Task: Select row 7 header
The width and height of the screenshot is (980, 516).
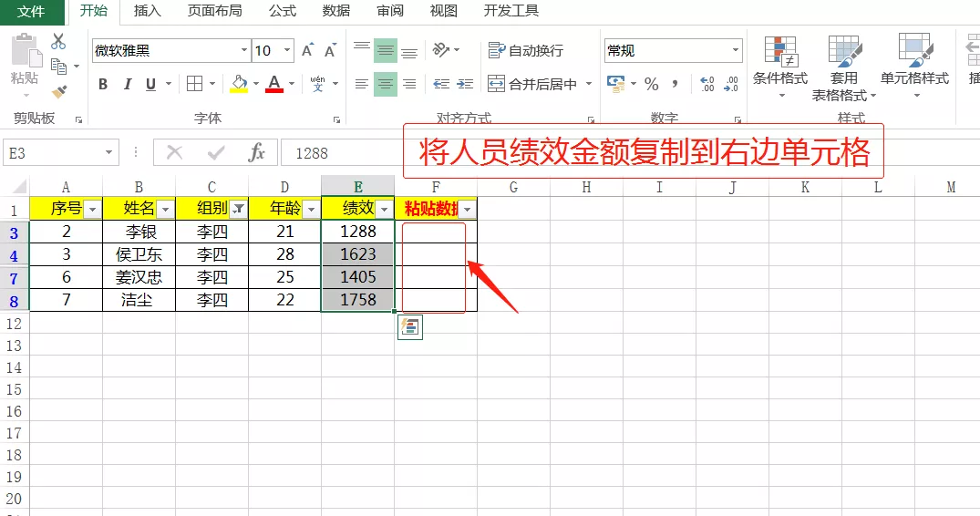Action: (x=14, y=277)
